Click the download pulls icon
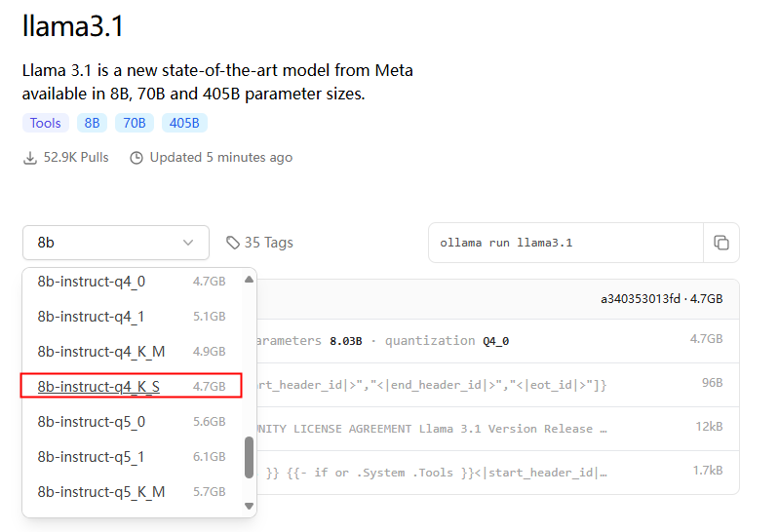779x532 pixels. point(30,158)
